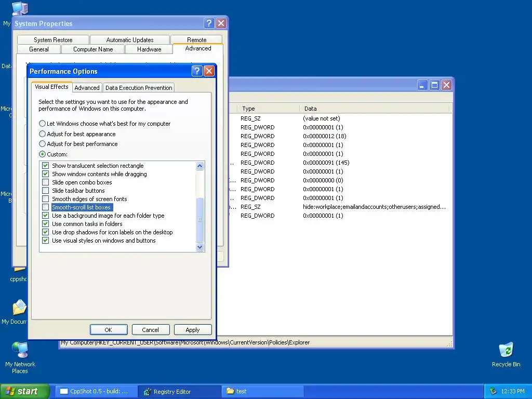Open Remote tab in System Properties
The height and width of the screenshot is (399, 532).
tap(197, 39)
